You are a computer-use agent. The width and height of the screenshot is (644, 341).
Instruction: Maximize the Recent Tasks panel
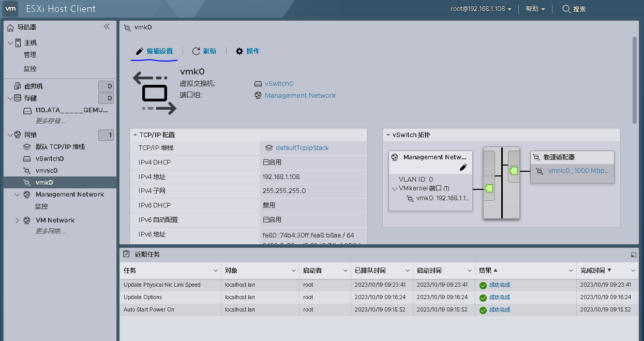[x=633, y=255]
